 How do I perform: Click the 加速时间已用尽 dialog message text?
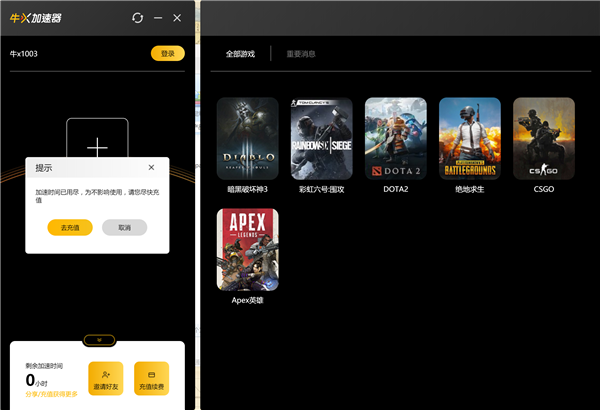tap(97, 196)
